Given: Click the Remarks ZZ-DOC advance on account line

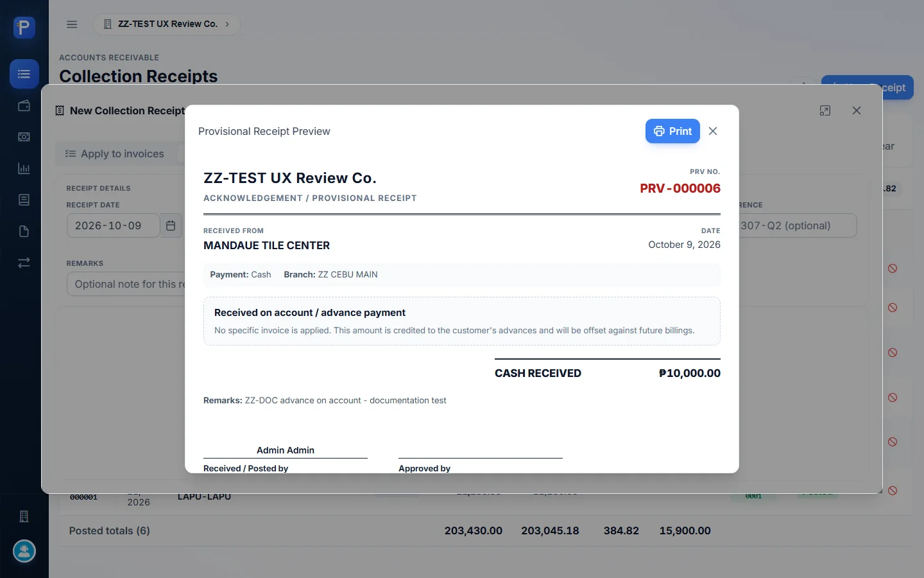Looking at the screenshot, I should [x=325, y=400].
